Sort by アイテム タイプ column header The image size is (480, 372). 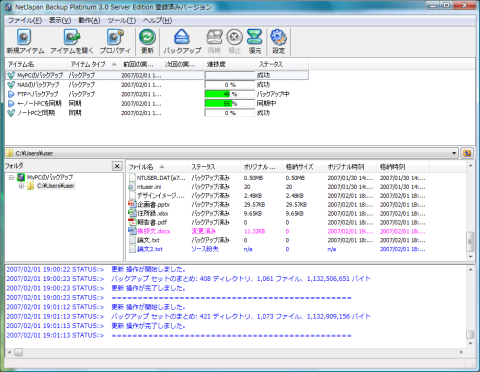93,64
